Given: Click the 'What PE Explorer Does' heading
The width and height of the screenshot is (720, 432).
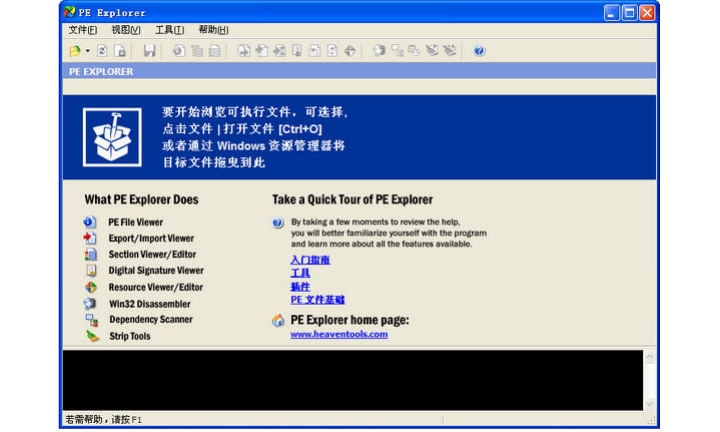Looking at the screenshot, I should pos(141,200).
